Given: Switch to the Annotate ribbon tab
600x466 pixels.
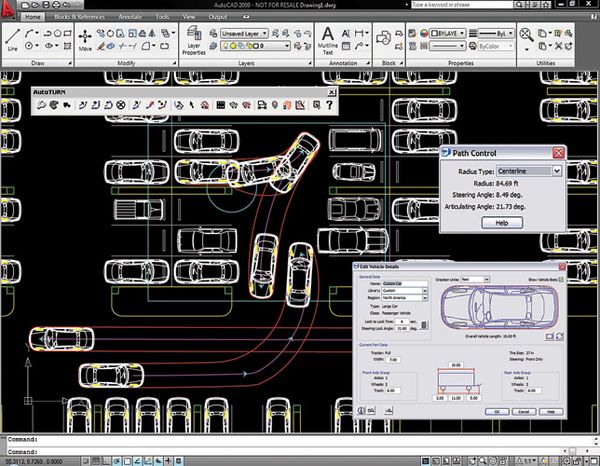Looking at the screenshot, I should [130, 17].
